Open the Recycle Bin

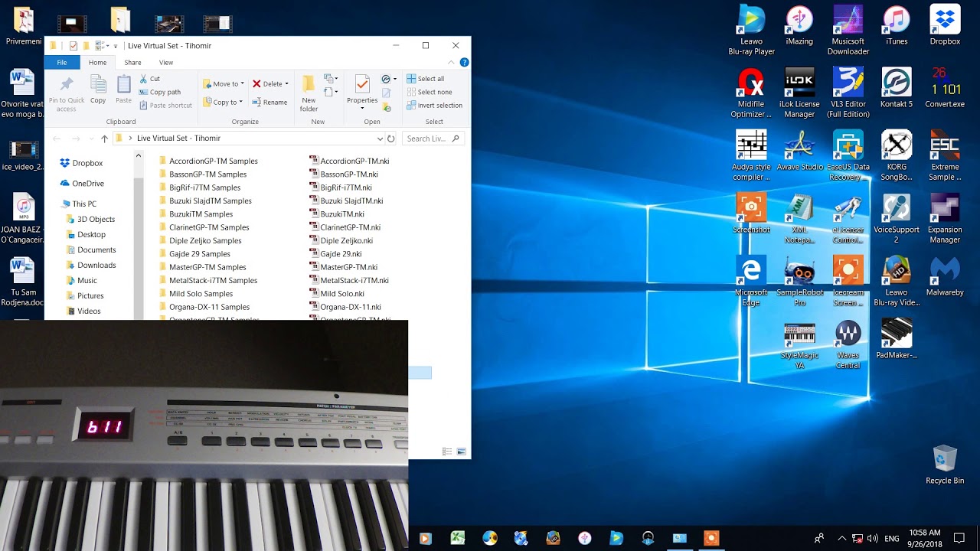tap(945, 465)
